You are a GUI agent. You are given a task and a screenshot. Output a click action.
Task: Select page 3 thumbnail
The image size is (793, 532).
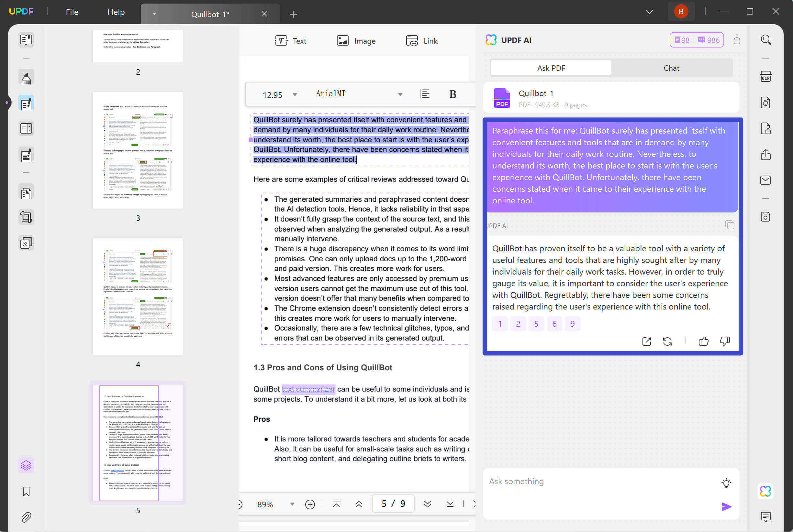(138, 150)
